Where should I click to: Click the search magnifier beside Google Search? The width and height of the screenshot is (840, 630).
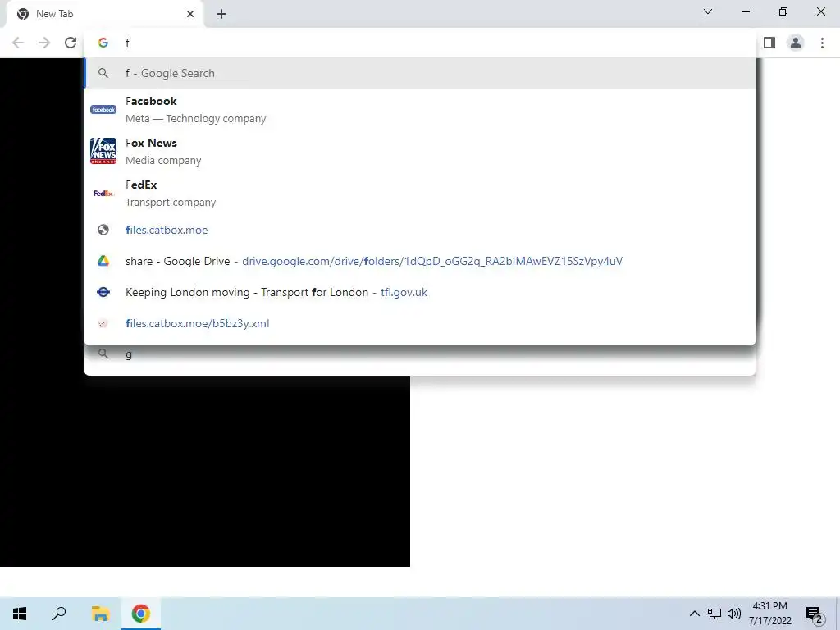(x=103, y=73)
